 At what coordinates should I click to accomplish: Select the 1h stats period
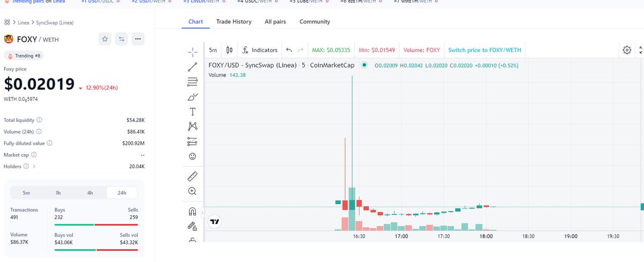(x=58, y=193)
